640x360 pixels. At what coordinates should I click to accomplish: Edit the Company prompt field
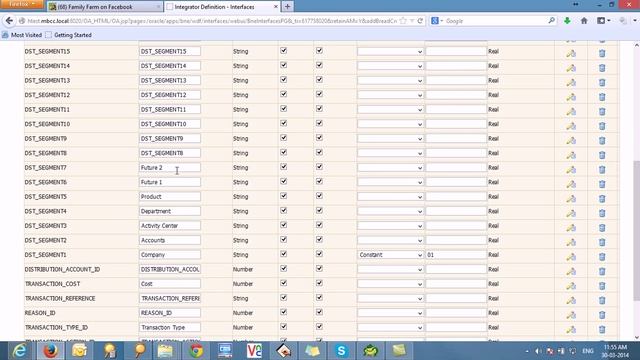[169, 255]
